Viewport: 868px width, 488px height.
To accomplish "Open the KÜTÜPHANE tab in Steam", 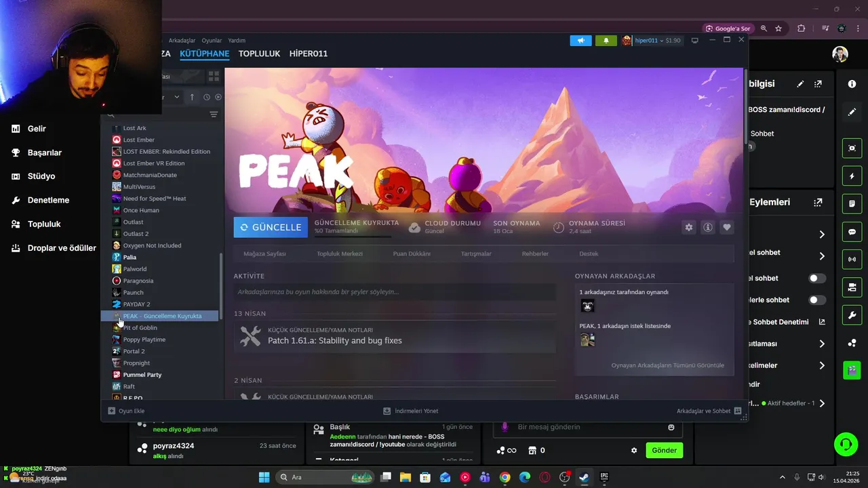I will click(x=204, y=54).
